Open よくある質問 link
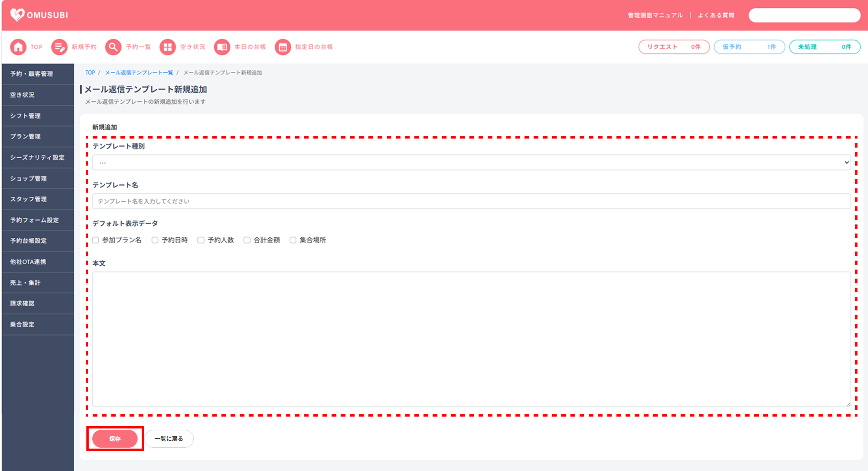Image resolution: width=868 pixels, height=471 pixels. coord(716,15)
